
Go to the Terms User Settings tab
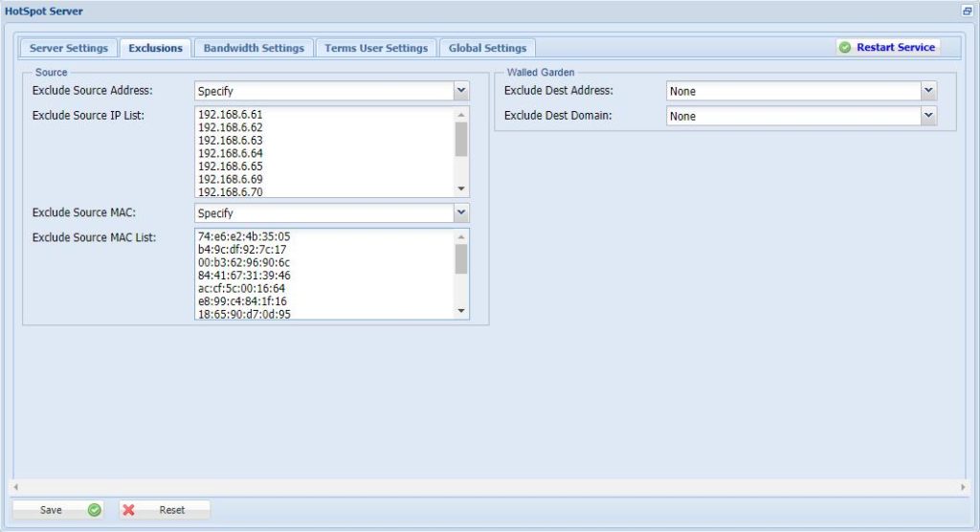click(x=376, y=48)
